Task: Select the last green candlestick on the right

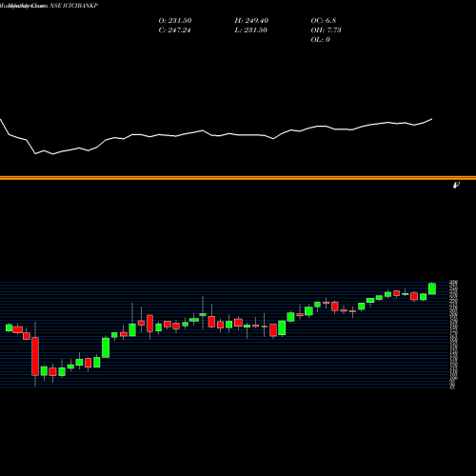Action: pyautogui.click(x=432, y=288)
